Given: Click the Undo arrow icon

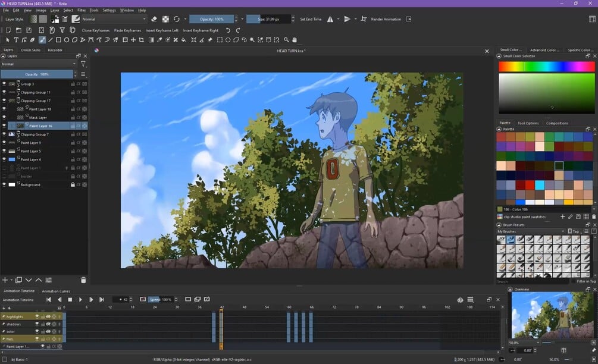Looking at the screenshot, I should pyautogui.click(x=228, y=30).
